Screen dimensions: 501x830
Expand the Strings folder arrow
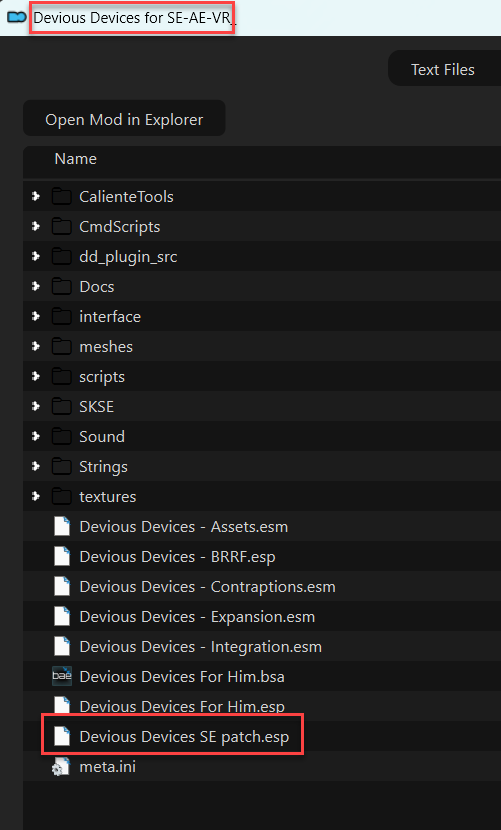click(35, 467)
